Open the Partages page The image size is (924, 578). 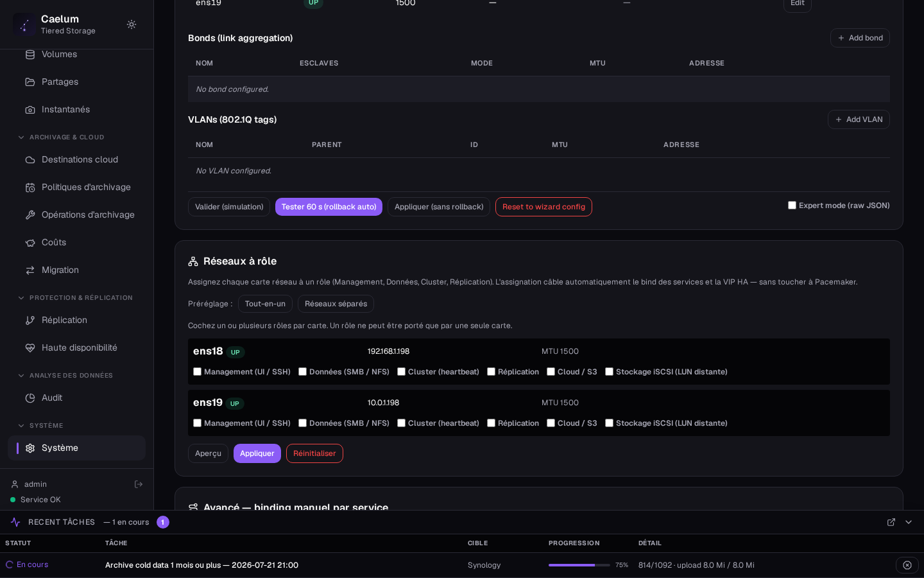tap(76, 82)
